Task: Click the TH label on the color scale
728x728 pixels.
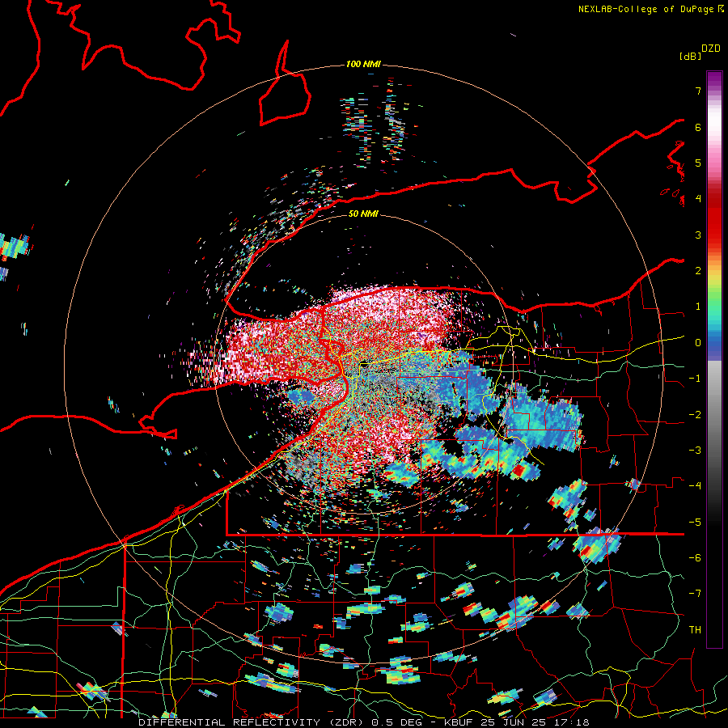Action: coord(695,630)
